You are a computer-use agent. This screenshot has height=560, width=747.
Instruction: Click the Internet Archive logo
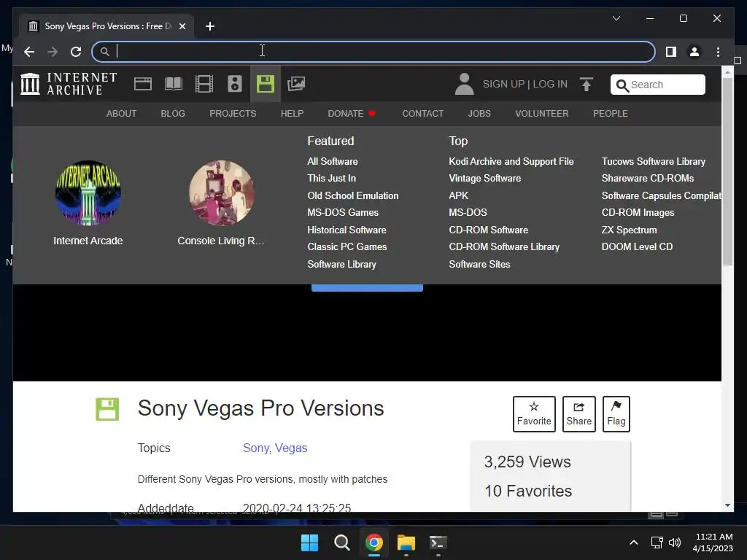pyautogui.click(x=69, y=84)
